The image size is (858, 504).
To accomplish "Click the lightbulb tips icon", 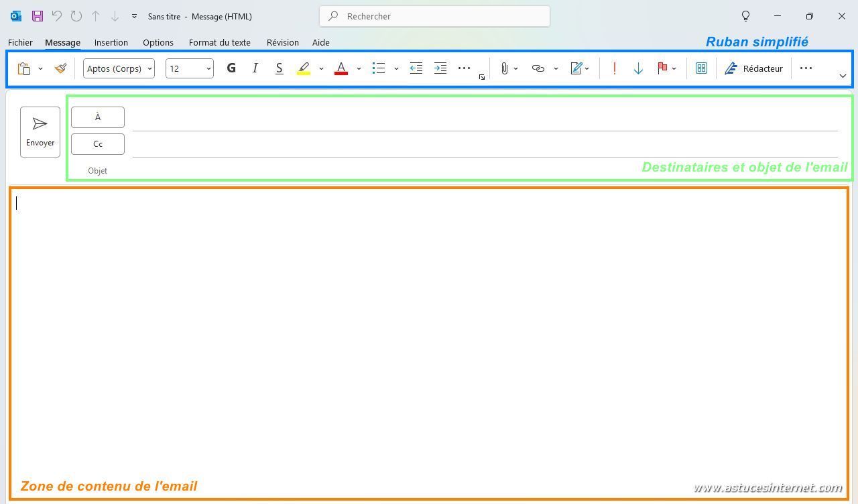I will [x=745, y=16].
